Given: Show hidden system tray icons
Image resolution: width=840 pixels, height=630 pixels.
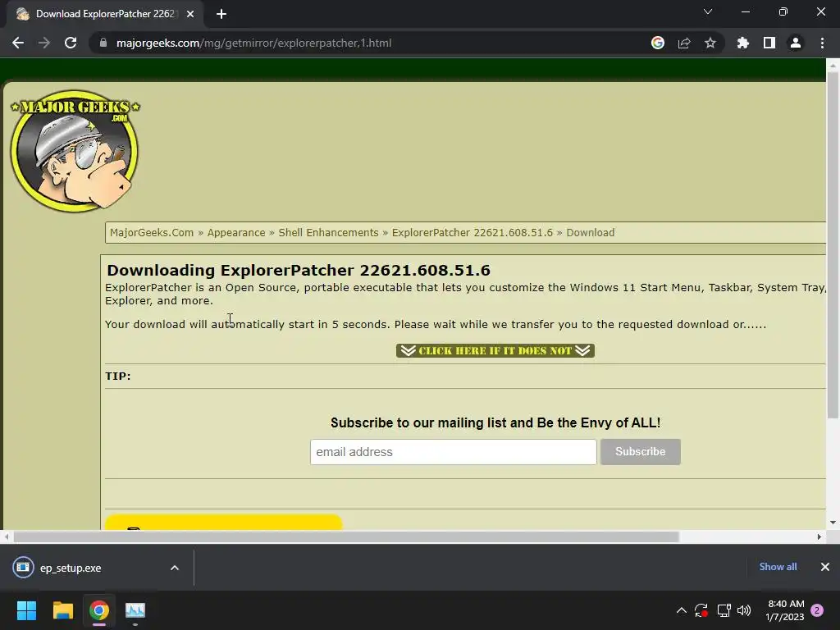Looking at the screenshot, I should 682,610.
